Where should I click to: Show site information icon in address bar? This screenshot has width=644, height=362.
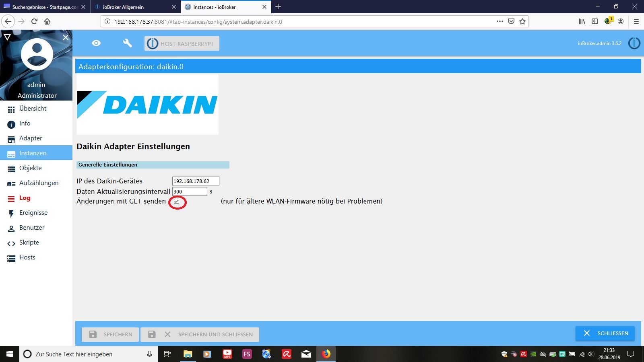coord(107,21)
